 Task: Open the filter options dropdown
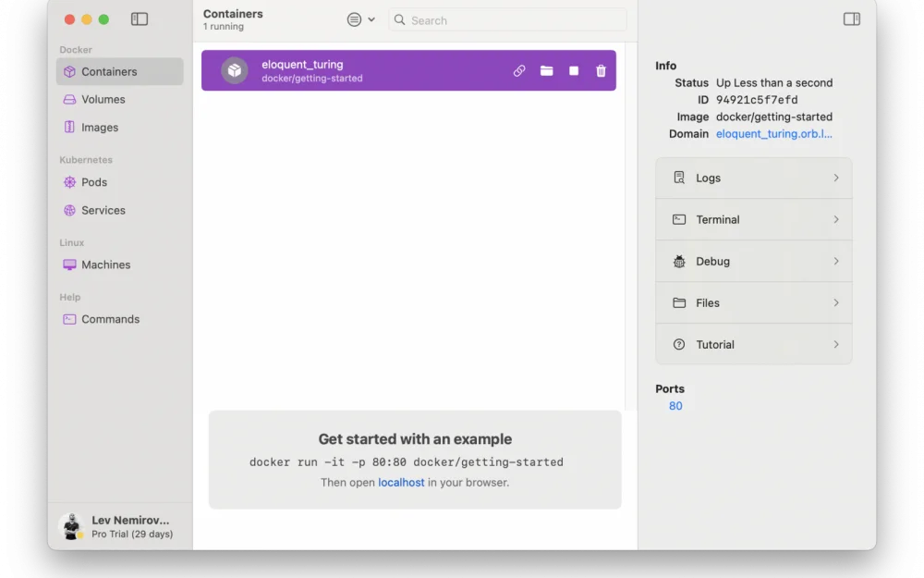pyautogui.click(x=360, y=19)
